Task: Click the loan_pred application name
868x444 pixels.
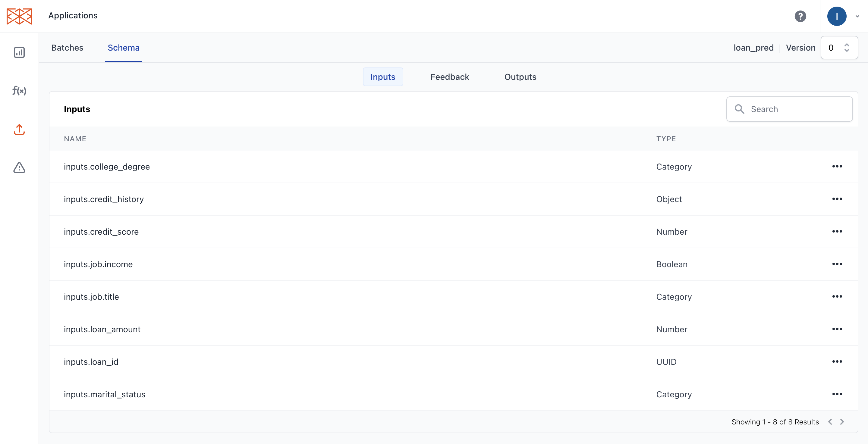Action: [753, 48]
